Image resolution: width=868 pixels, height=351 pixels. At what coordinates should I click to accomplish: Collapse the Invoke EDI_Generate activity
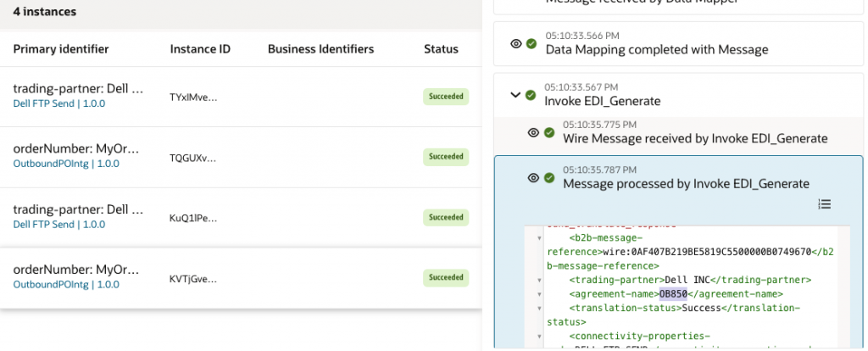pos(515,94)
